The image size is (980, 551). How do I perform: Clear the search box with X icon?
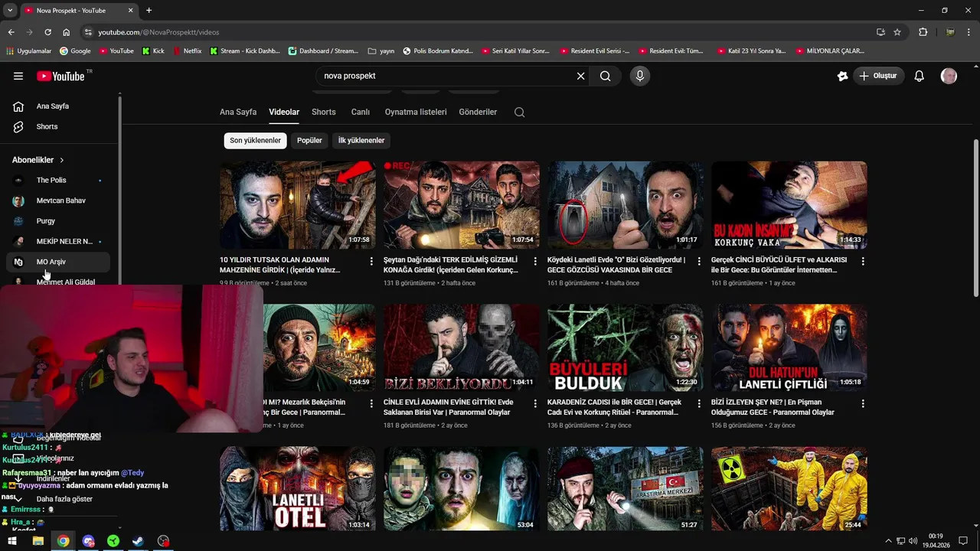coord(580,76)
